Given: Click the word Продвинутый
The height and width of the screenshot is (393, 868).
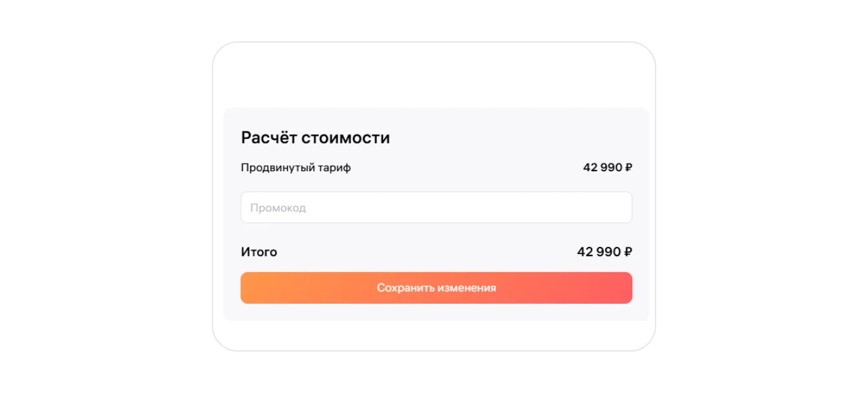Looking at the screenshot, I should click(x=278, y=168).
